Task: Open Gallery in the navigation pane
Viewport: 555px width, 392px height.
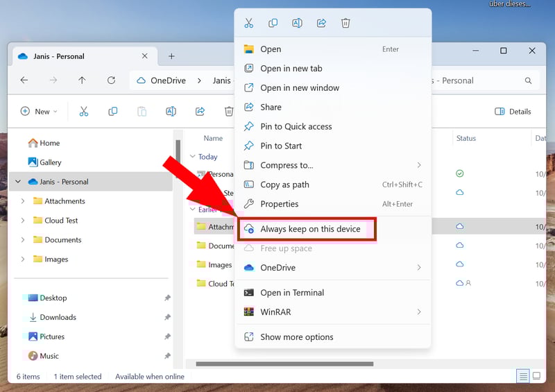Action: (44, 162)
